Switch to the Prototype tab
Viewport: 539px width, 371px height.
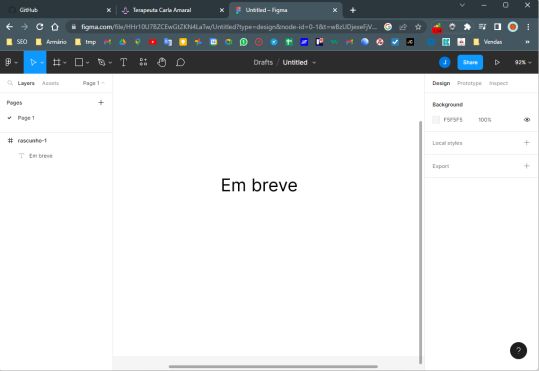[x=469, y=83]
